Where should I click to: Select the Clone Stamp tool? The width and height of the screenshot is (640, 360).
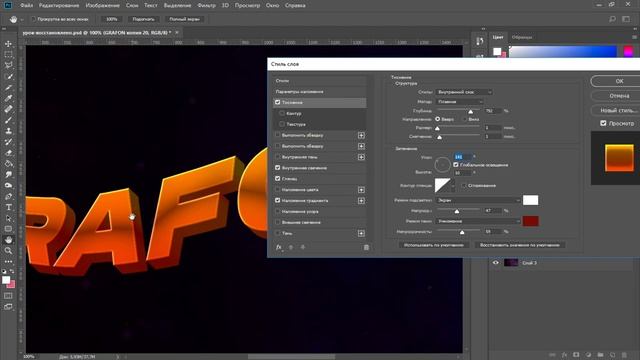(x=8, y=131)
